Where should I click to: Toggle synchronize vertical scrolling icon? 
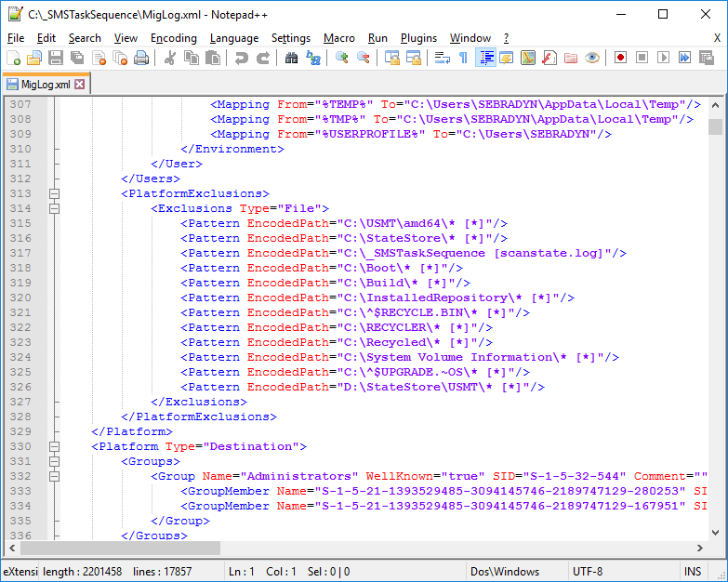pyautogui.click(x=391, y=58)
